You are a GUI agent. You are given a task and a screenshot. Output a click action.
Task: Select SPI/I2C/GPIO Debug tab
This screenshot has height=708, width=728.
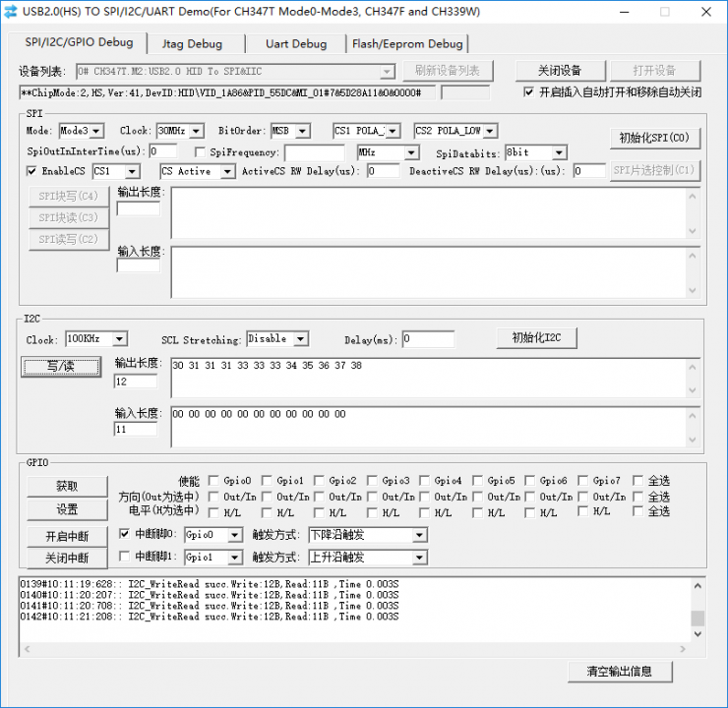pos(79,42)
